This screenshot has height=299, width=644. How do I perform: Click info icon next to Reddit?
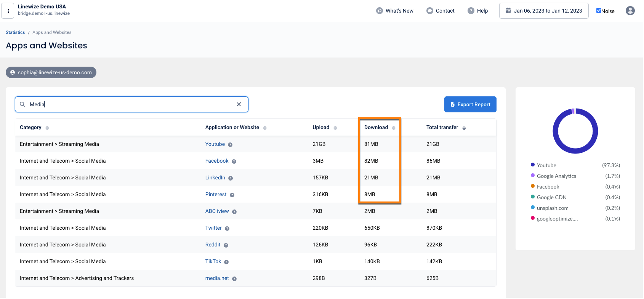pos(226,245)
